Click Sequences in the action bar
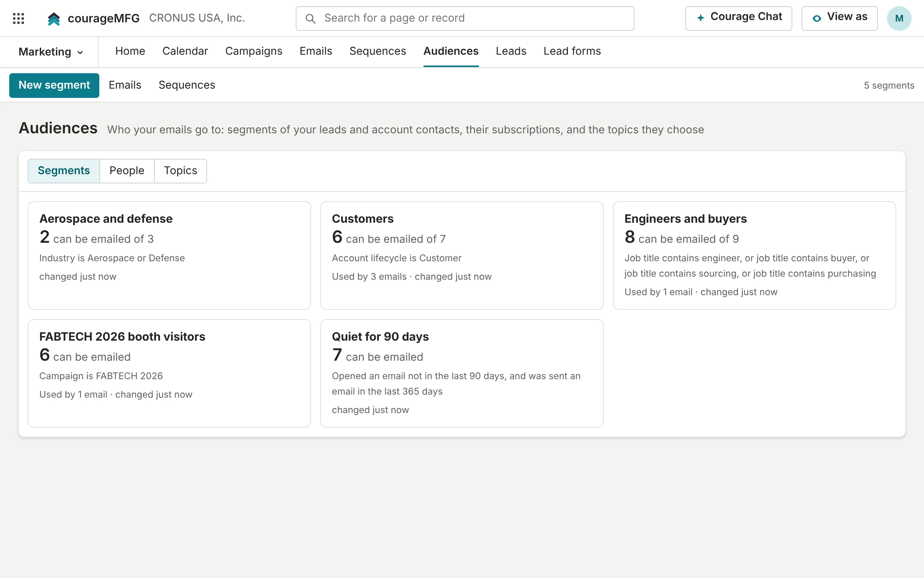The image size is (924, 578). coord(187,85)
